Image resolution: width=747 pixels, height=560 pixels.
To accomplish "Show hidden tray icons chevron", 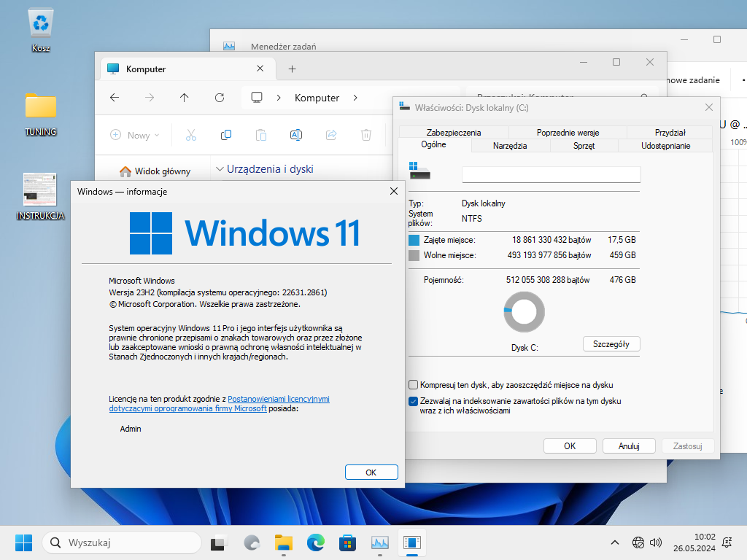I will [x=614, y=542].
